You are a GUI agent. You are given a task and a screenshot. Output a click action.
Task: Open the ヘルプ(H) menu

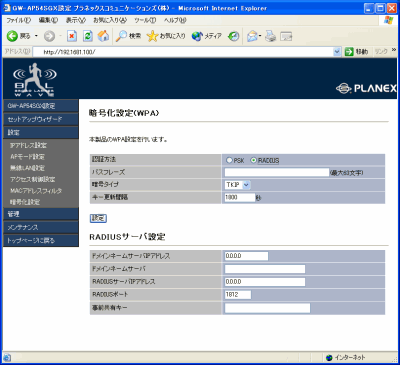pos(175,20)
